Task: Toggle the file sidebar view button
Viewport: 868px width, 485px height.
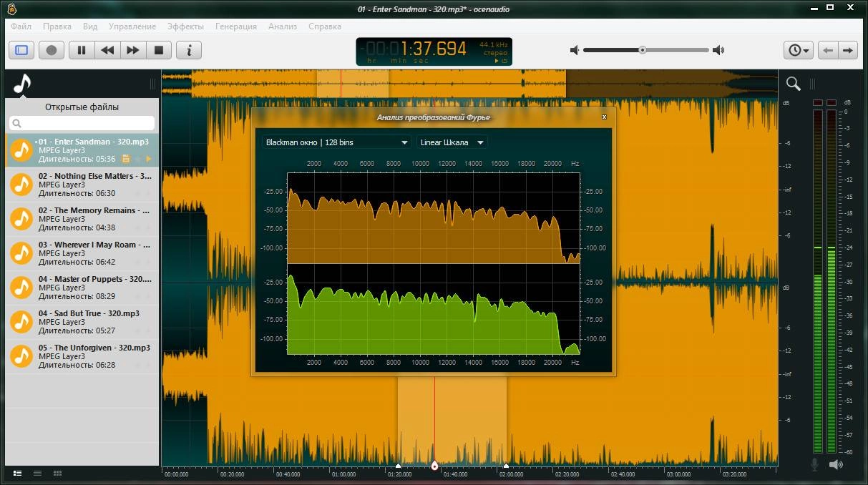Action: [21, 50]
